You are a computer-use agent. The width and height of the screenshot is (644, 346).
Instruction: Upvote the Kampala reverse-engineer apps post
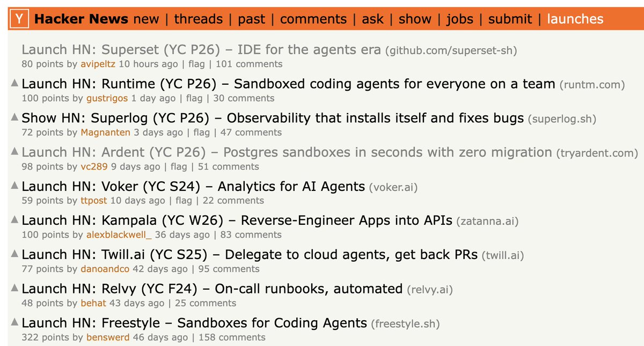coord(14,220)
